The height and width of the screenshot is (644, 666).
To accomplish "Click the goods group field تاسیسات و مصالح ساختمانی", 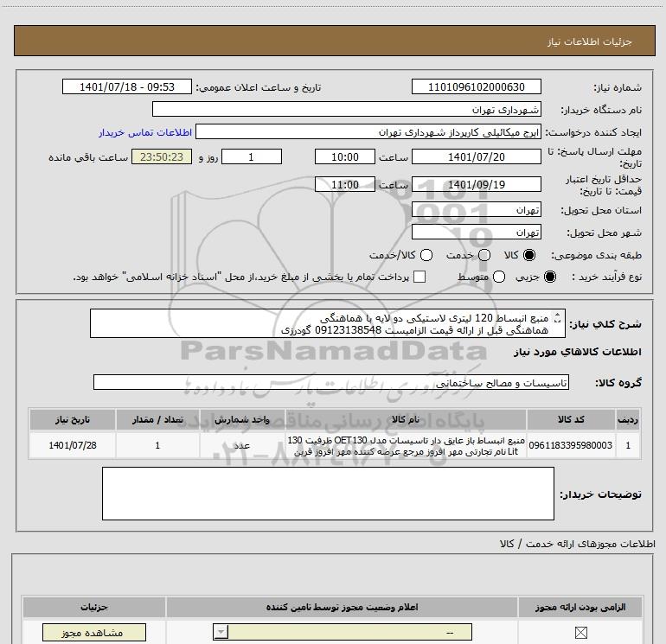I will pos(331,382).
